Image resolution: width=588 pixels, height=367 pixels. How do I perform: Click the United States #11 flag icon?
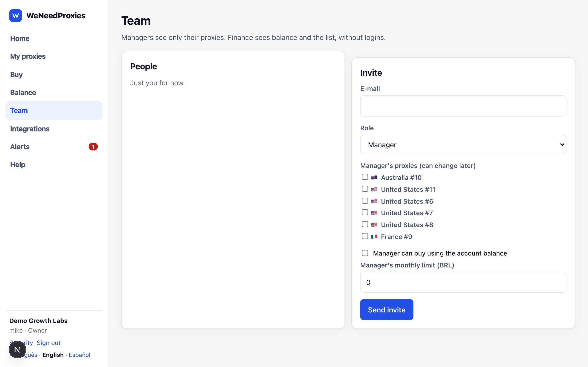[x=374, y=189]
